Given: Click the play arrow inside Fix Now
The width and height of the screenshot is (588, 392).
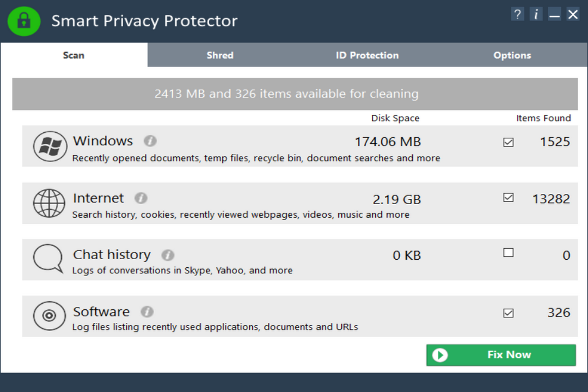Looking at the screenshot, I should tap(439, 354).
